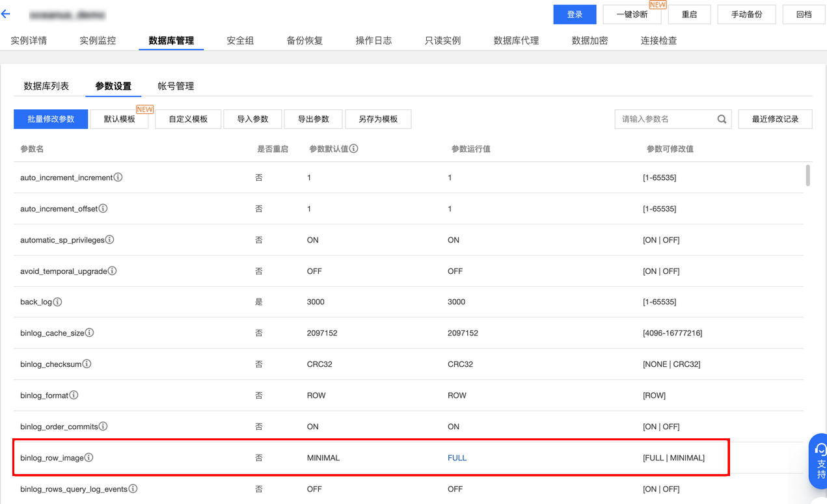Open 最近修改记录 history
This screenshot has height=504, width=827.
tap(775, 119)
